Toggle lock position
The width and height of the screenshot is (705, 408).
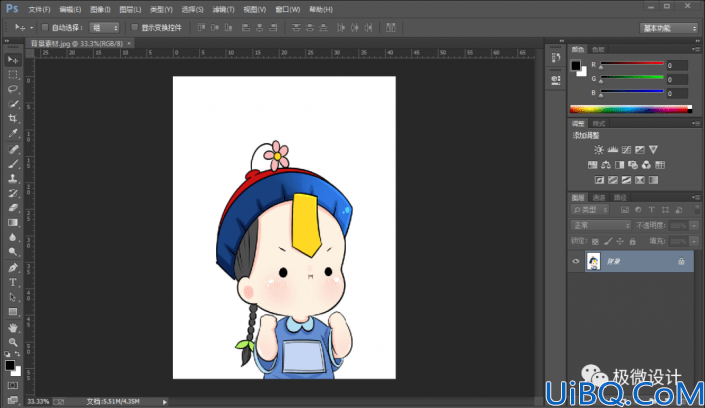[620, 242]
